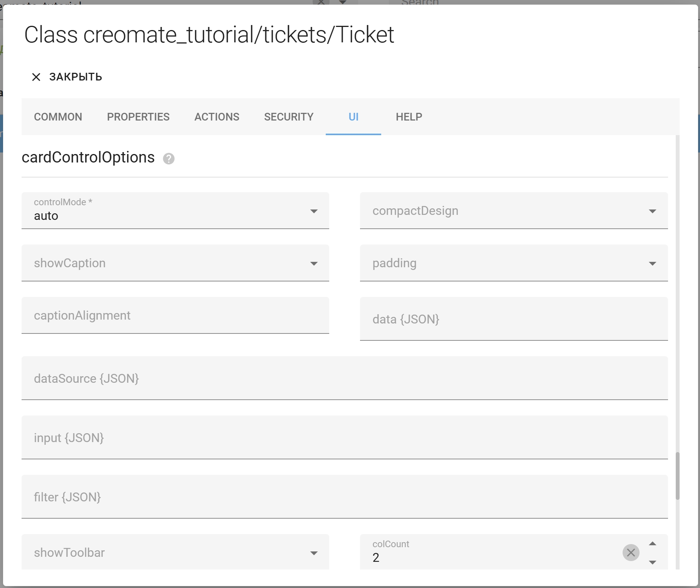
Task: Decrease colCount with the down arrow
Action: 652,562
